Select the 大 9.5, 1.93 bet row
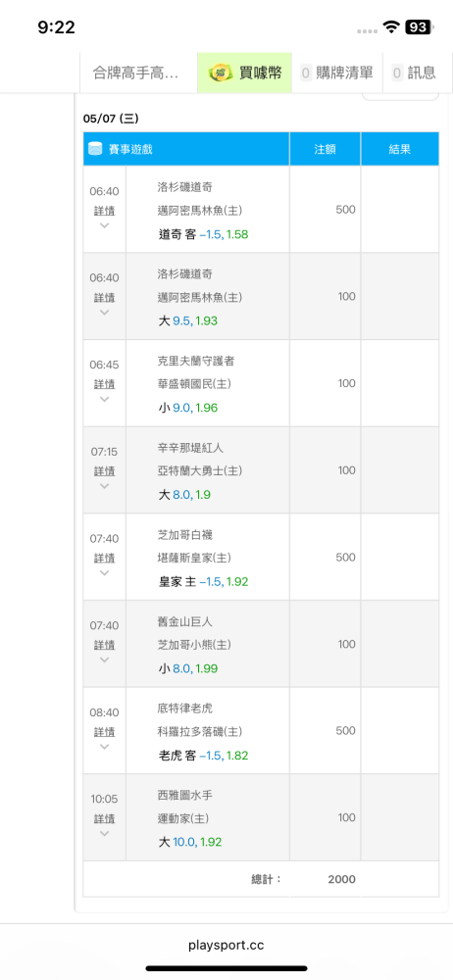453x980 pixels. tap(260, 296)
